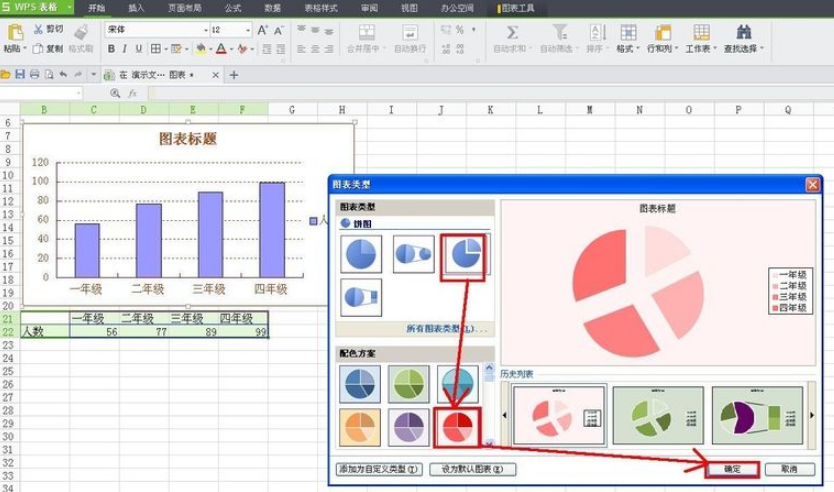Screen dimensions: 834x492
Task: Click the AutoSum sigma icon
Action: click(512, 32)
